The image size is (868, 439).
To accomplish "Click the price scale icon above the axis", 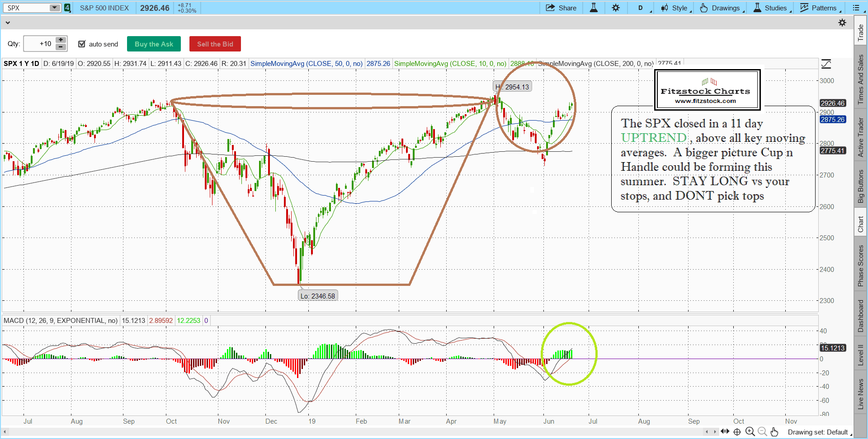I will click(827, 64).
